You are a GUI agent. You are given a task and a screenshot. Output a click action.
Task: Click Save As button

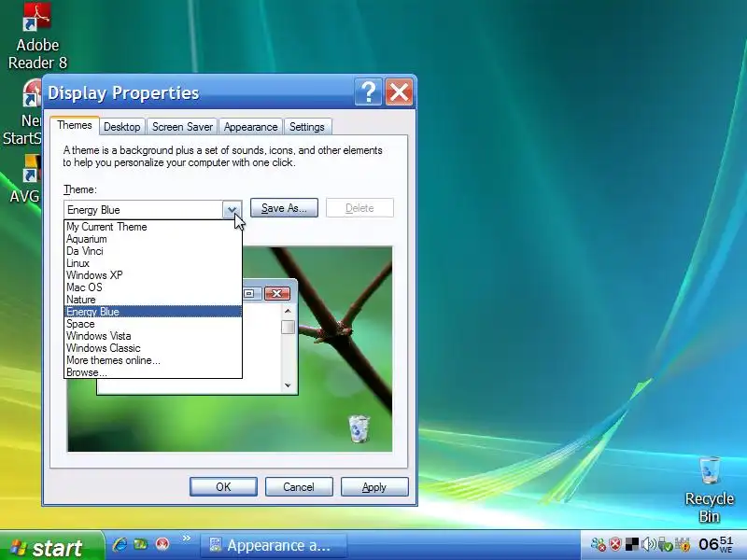284,208
